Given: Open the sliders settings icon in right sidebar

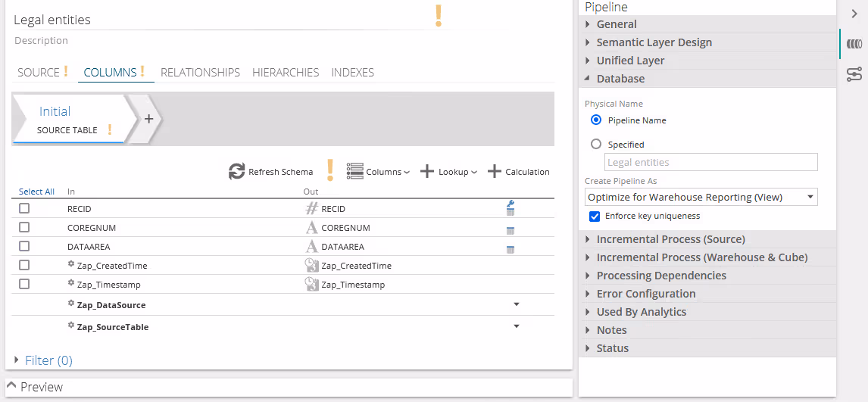Looking at the screenshot, I should (854, 74).
